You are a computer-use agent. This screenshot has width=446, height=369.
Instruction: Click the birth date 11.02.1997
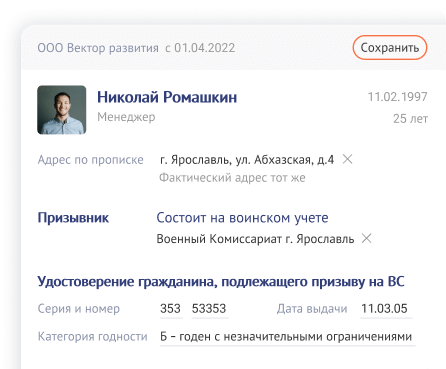point(397,97)
